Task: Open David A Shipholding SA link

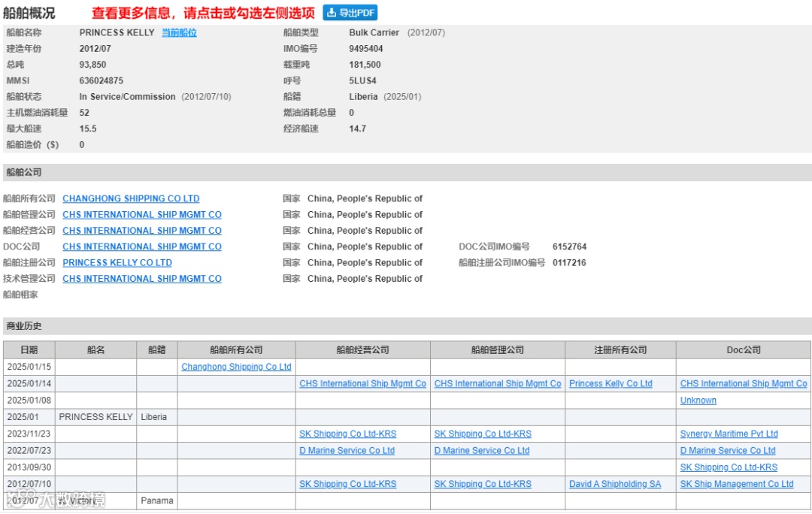Action: [615, 484]
